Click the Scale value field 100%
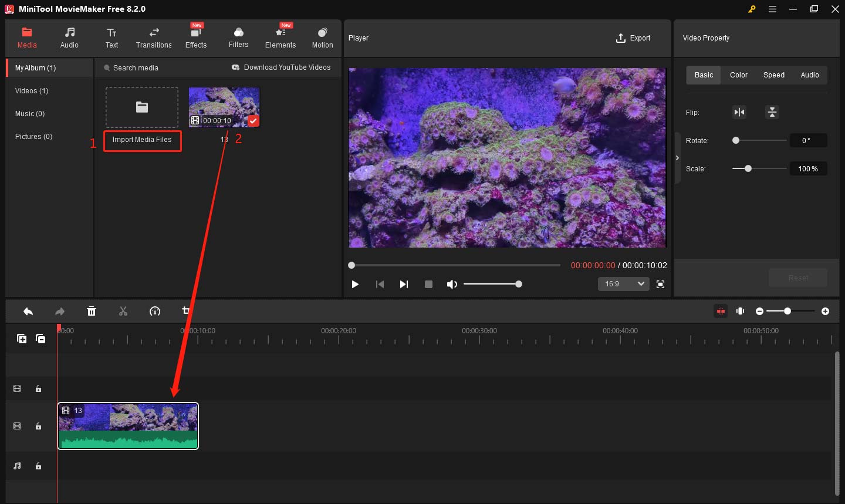Image resolution: width=845 pixels, height=504 pixels. (x=808, y=169)
